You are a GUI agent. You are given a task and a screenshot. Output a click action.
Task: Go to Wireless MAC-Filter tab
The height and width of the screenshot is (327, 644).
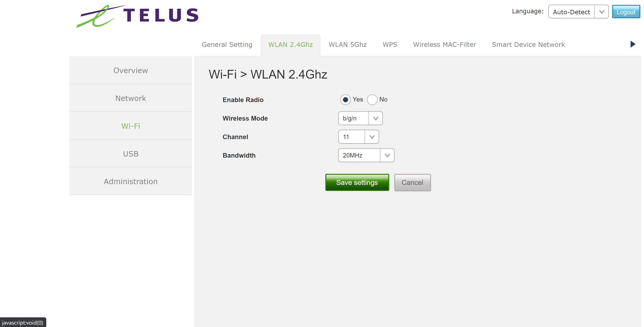[x=445, y=44]
